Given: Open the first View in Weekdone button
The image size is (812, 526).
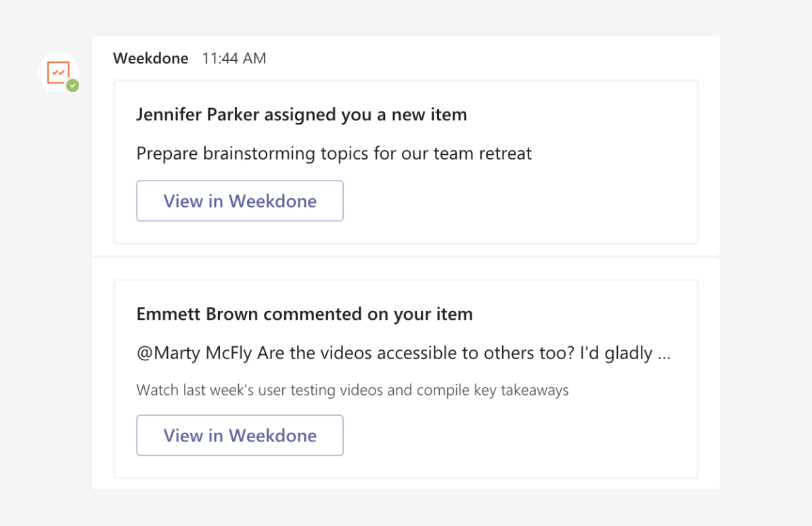Looking at the screenshot, I should [240, 201].
